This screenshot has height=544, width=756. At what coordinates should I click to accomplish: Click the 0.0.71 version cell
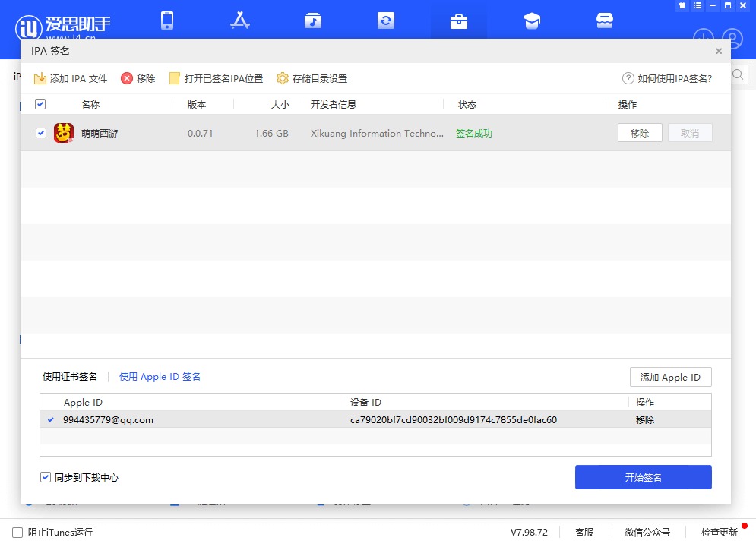200,133
